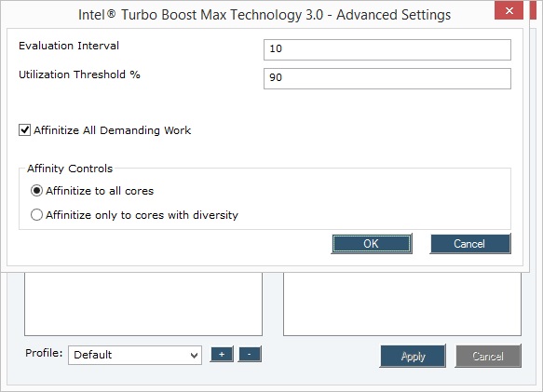Click the OK button
Viewport: 543px width, 392px height.
click(x=372, y=244)
